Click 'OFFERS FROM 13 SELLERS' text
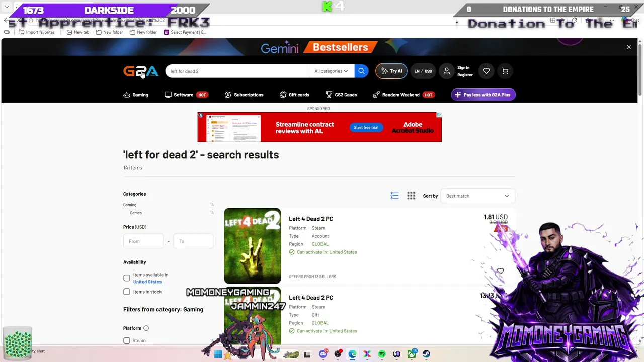This screenshot has width=644, height=362. pos(312,277)
